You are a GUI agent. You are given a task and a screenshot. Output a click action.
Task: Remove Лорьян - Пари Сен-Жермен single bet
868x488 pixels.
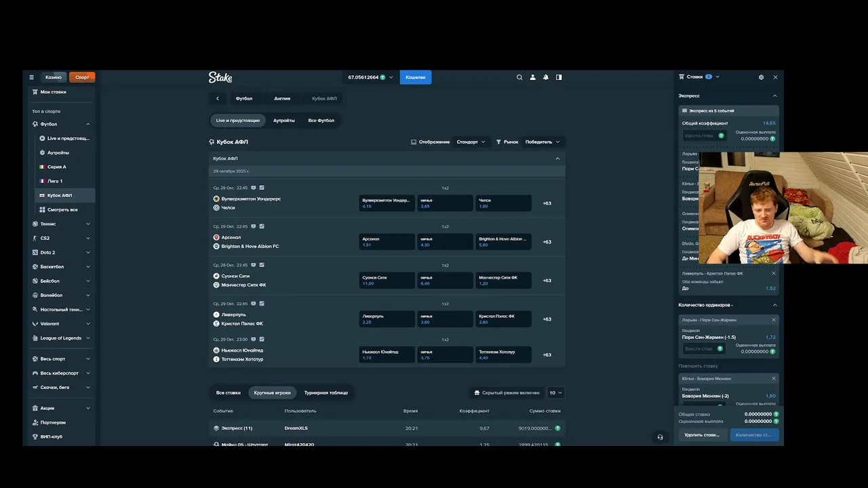tap(774, 320)
